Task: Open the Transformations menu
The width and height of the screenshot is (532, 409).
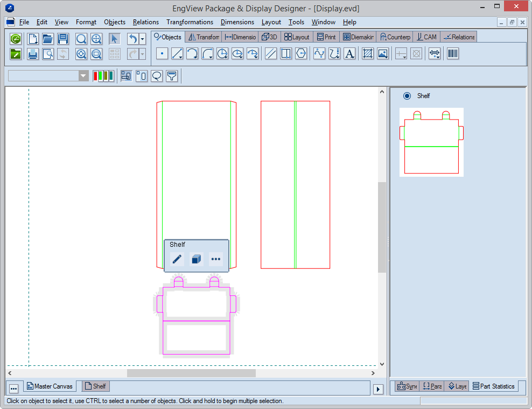Action: pos(190,22)
